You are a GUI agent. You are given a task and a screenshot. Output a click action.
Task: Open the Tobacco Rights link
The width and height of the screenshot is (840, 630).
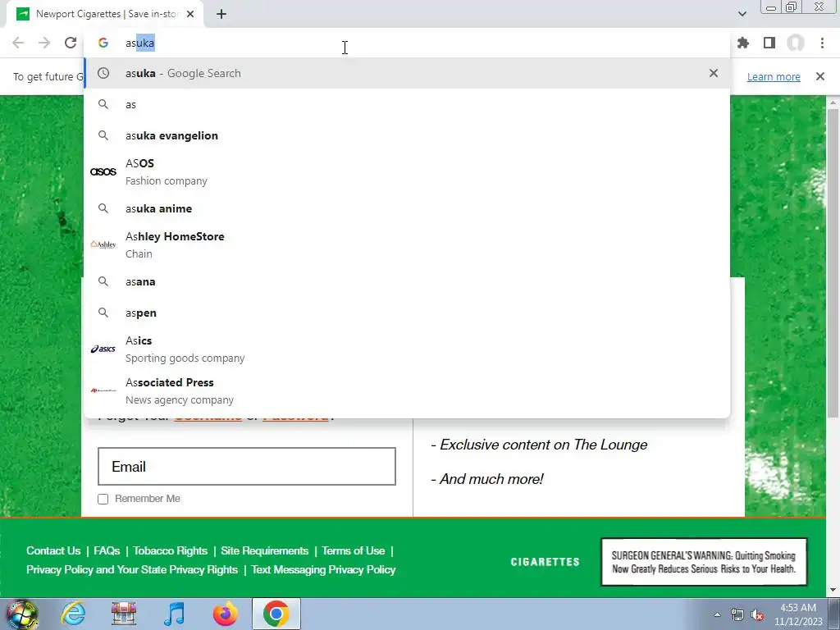pyautogui.click(x=171, y=550)
